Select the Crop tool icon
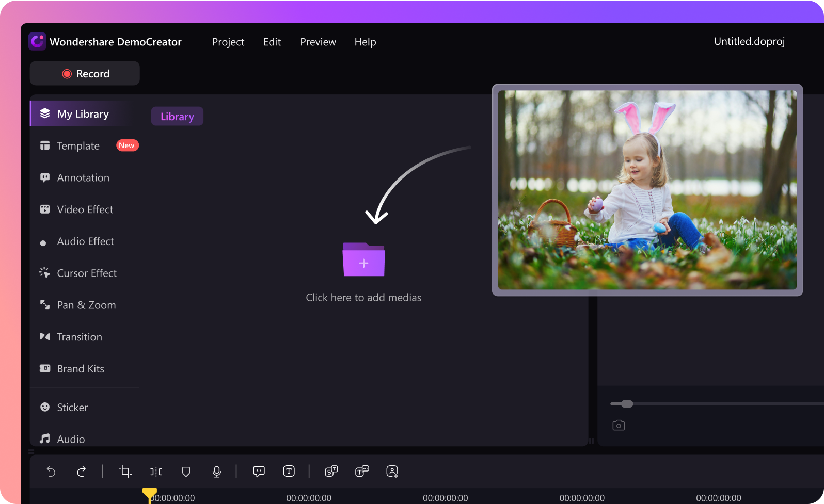This screenshot has height=504, width=824. [125, 471]
